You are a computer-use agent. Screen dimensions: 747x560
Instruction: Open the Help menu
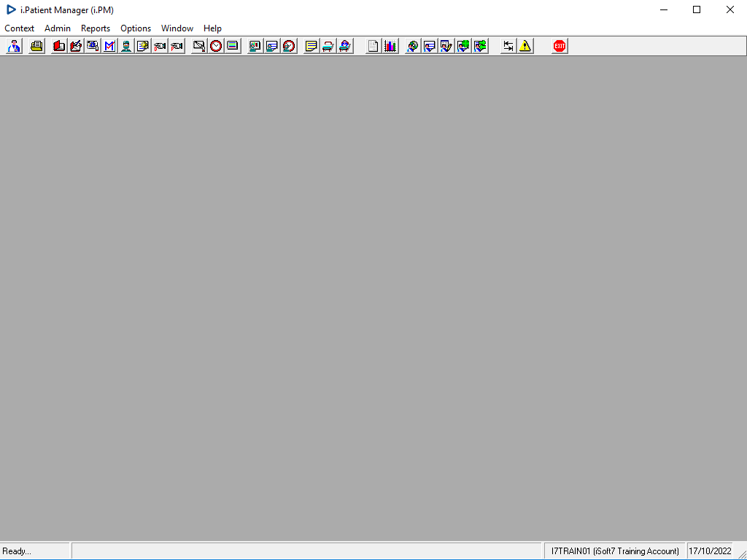point(212,28)
